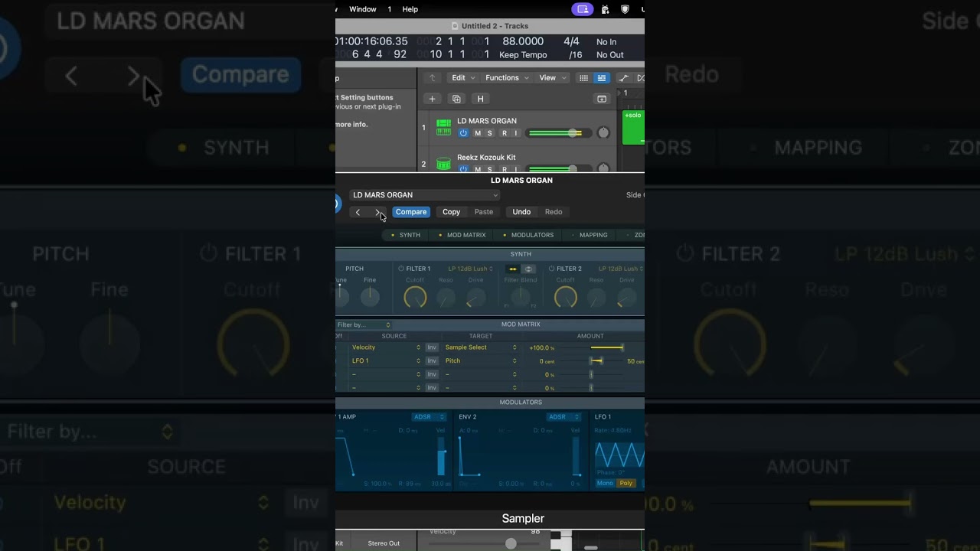Image resolution: width=980 pixels, height=551 pixels.
Task: Click the Paste button
Action: click(484, 212)
